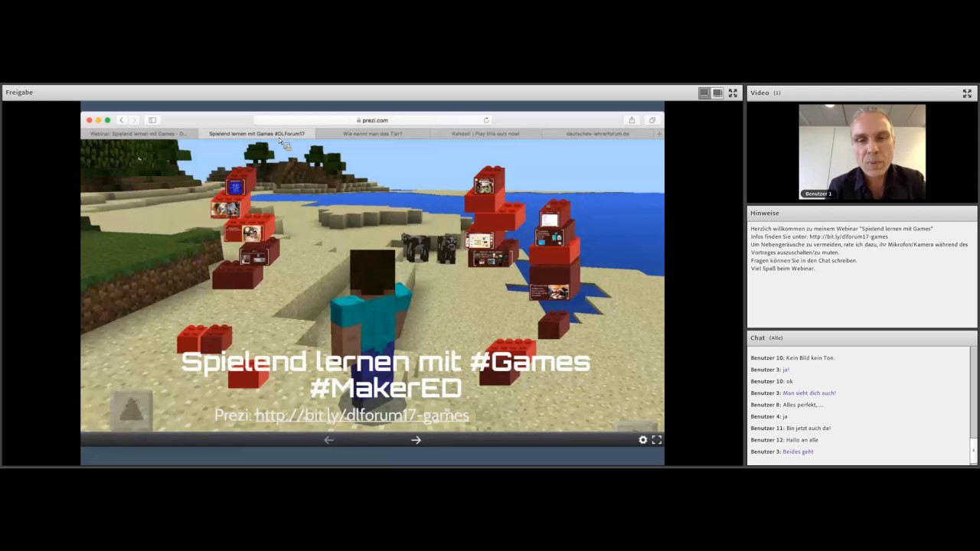This screenshot has height=551, width=980.
Task: Open the 'Webinar: Spielend lernen mit Games' tab
Action: (139, 134)
